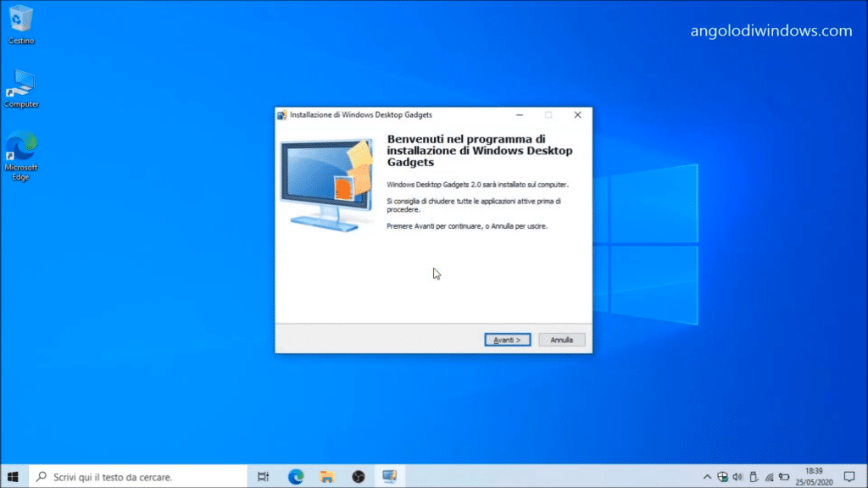The height and width of the screenshot is (488, 868).
Task: Open the network status tray icon
Action: point(768,477)
